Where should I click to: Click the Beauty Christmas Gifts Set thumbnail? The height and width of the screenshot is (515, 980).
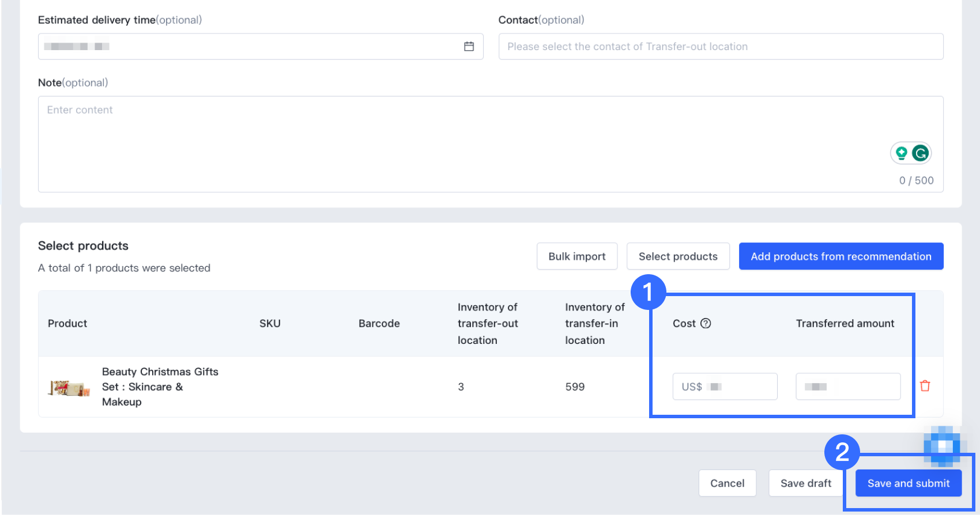click(x=69, y=388)
